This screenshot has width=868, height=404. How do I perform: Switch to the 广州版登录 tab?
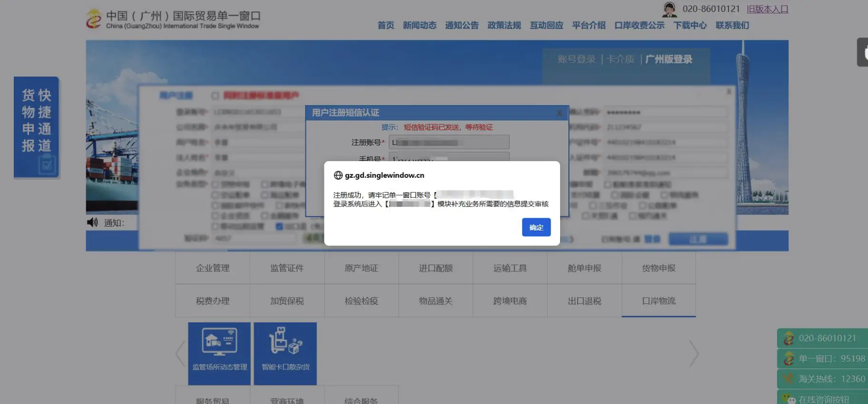click(669, 59)
